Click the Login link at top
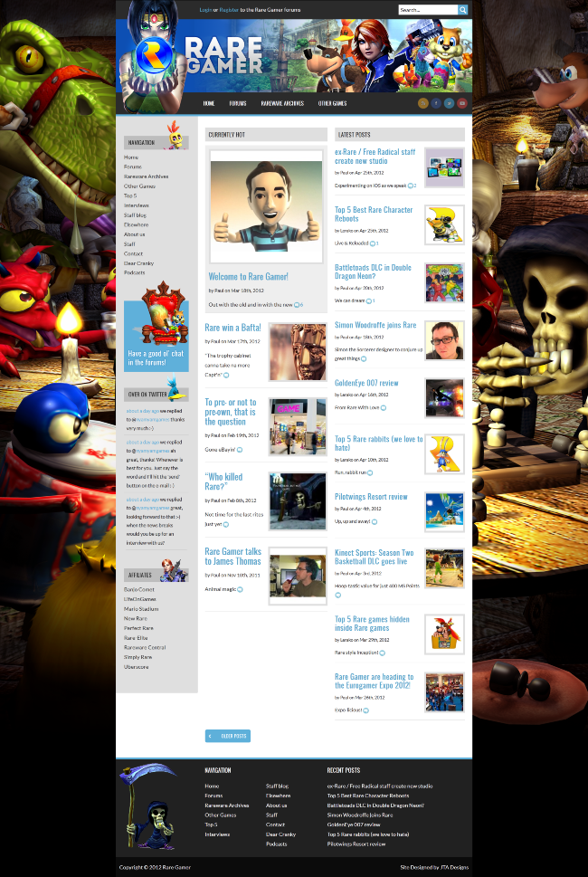This screenshot has width=588, height=877. pos(205,10)
